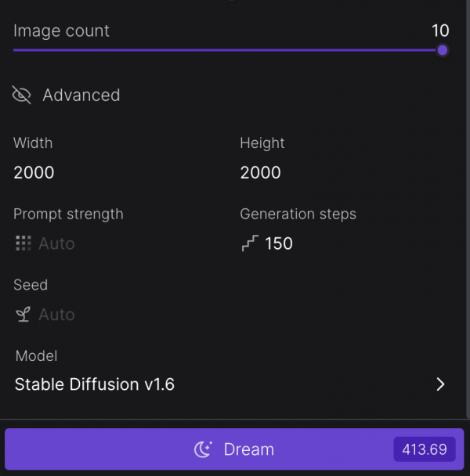
Task: Click the Image count value 10
Action: point(440,31)
